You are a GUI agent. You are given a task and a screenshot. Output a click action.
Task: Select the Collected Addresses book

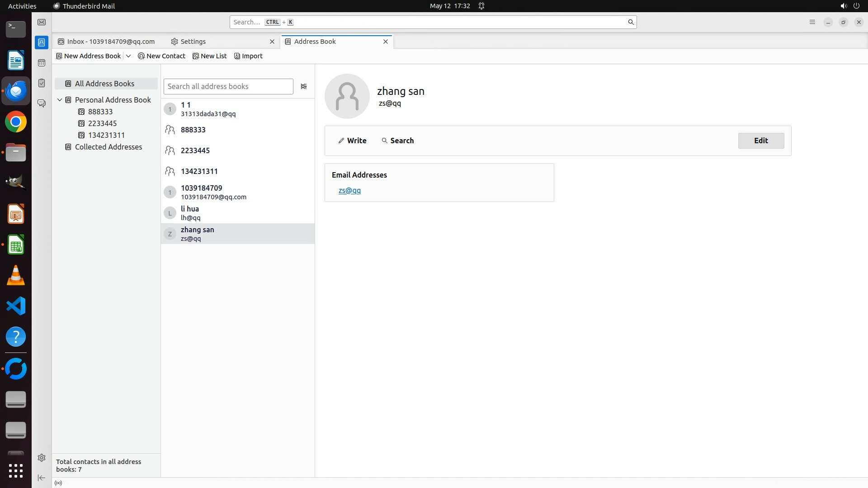pyautogui.click(x=108, y=147)
